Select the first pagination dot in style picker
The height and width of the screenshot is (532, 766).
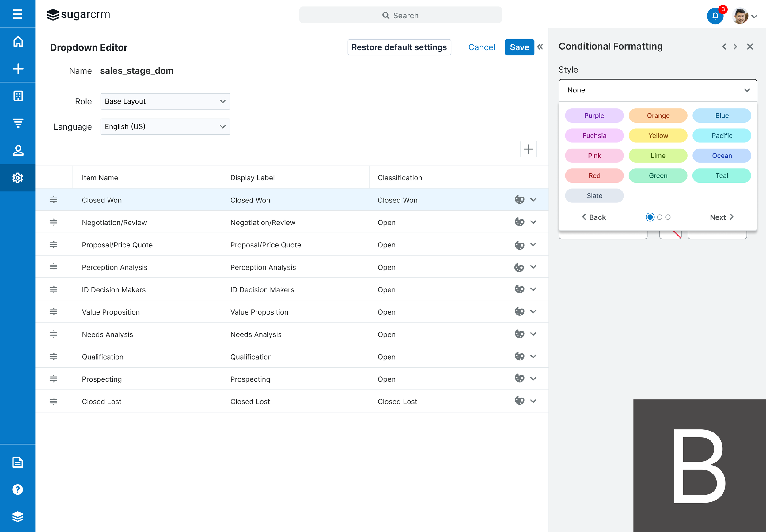pos(650,217)
